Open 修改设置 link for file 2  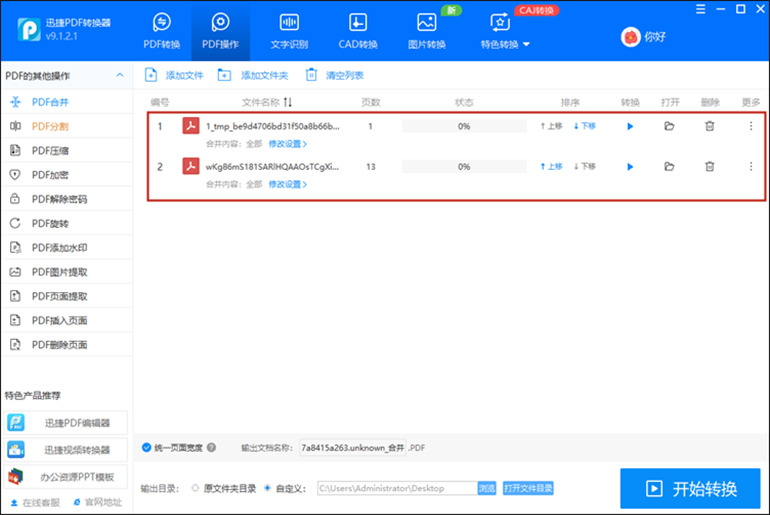[x=287, y=184]
